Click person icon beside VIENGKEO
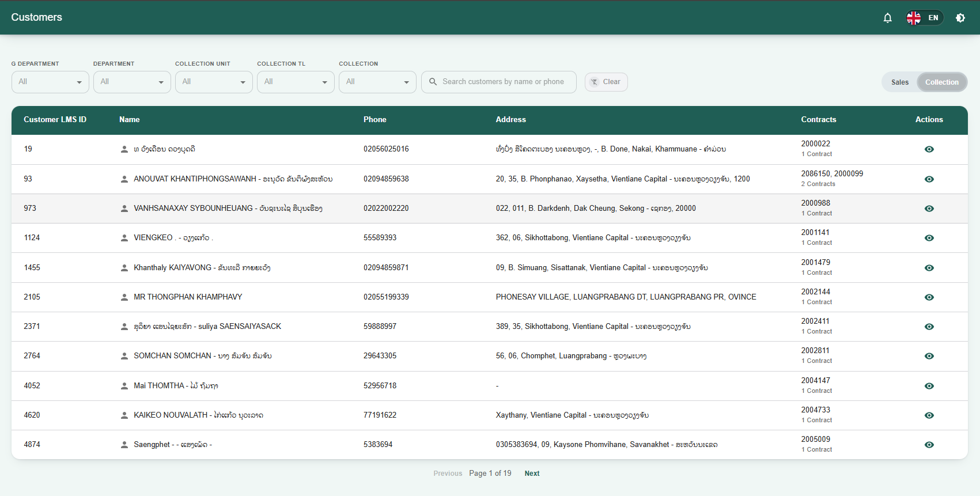 [x=124, y=238]
